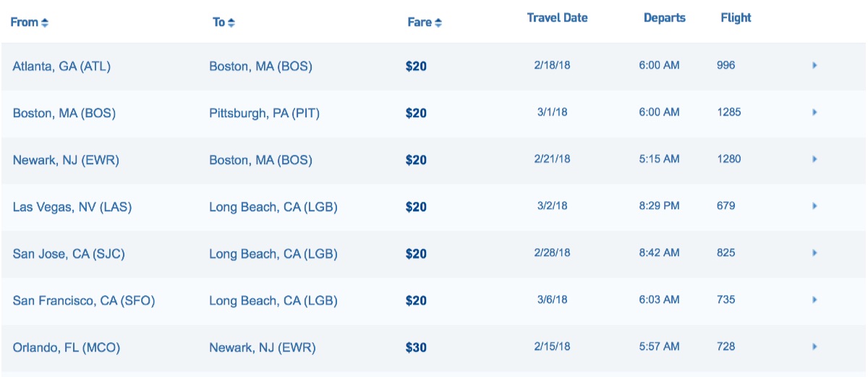Select Newark, NJ (EWR) origin cell
Screen dimensions: 868x377
pos(66,160)
